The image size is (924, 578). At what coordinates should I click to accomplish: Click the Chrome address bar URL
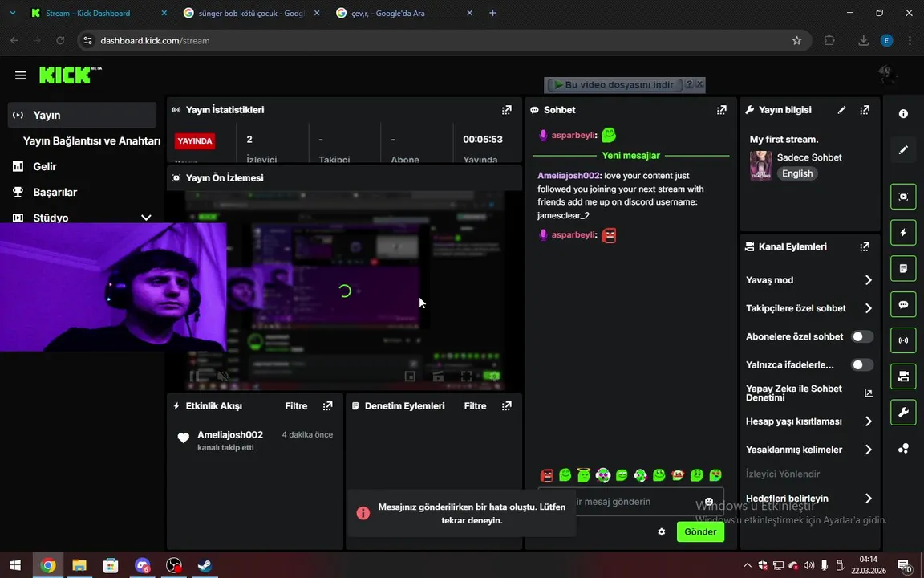[155, 41]
